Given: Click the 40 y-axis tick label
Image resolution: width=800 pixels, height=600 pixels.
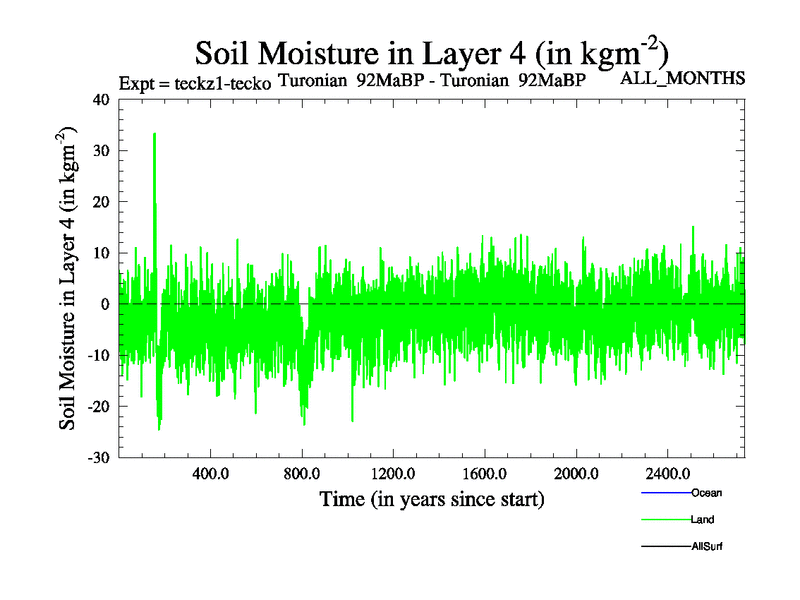Looking at the screenshot, I should click(x=100, y=99).
